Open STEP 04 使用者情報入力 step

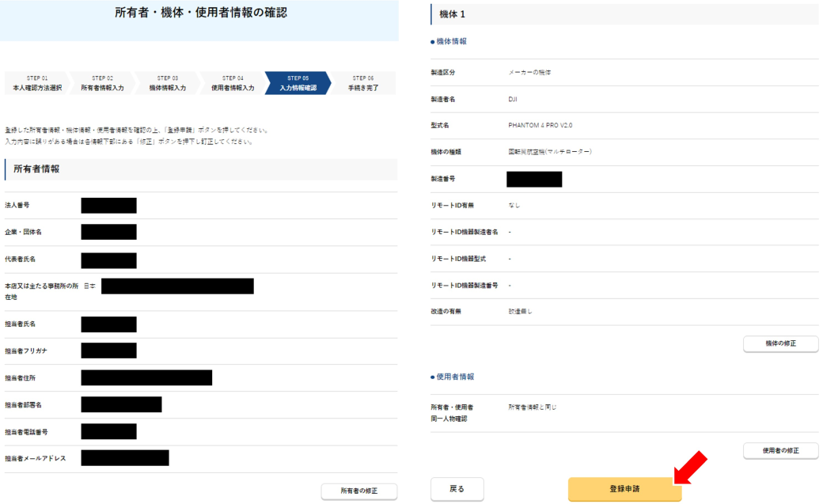pos(233,83)
